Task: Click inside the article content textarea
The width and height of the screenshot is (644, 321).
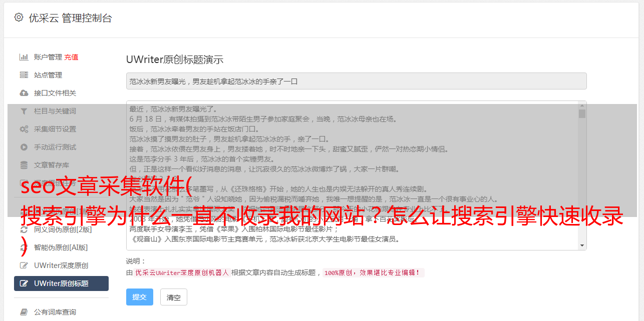Action: tap(352, 175)
